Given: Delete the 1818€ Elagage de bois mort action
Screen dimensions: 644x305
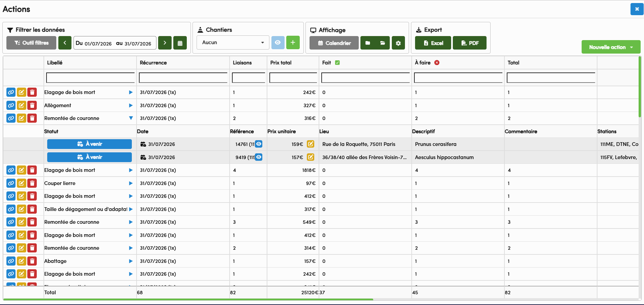Looking at the screenshot, I should tap(32, 170).
